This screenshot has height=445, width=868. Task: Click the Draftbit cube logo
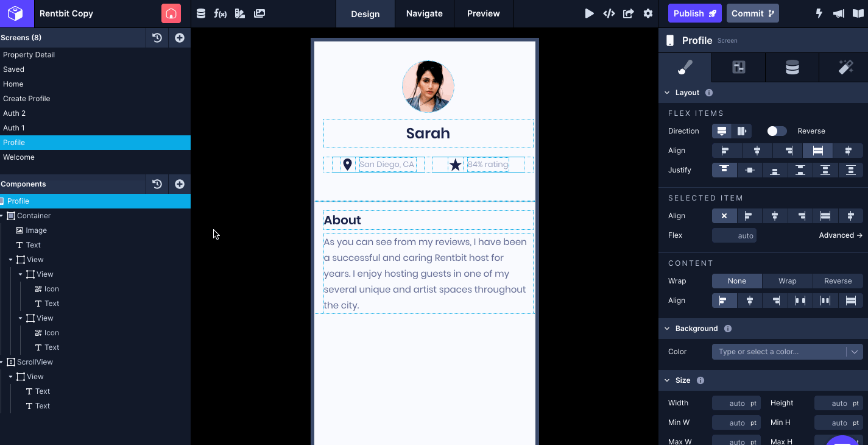[16, 13]
